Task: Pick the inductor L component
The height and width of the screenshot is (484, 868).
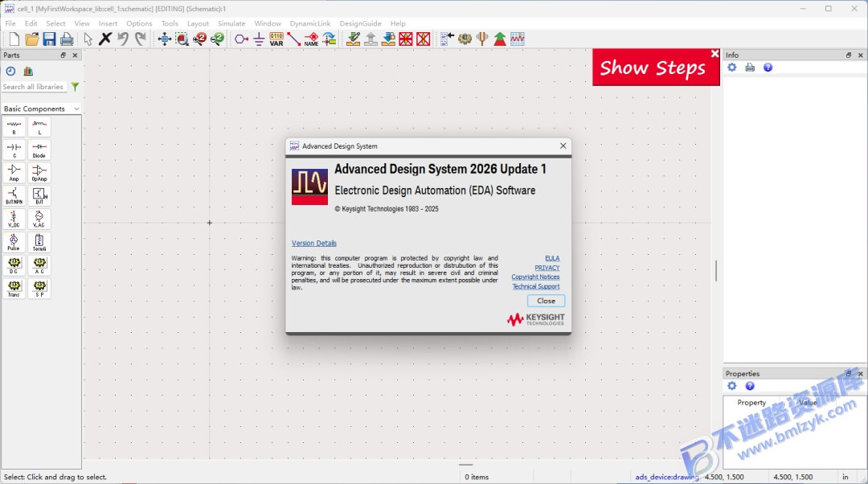Action: point(39,127)
